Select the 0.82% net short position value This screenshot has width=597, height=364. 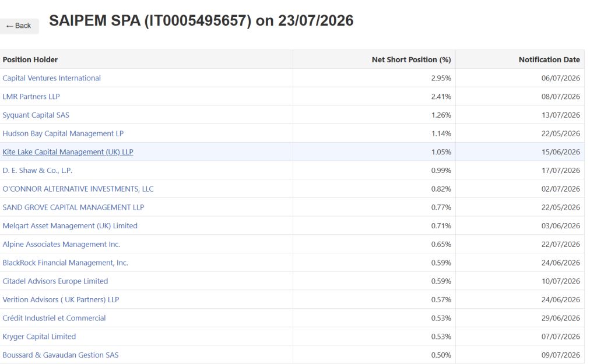[x=441, y=189]
